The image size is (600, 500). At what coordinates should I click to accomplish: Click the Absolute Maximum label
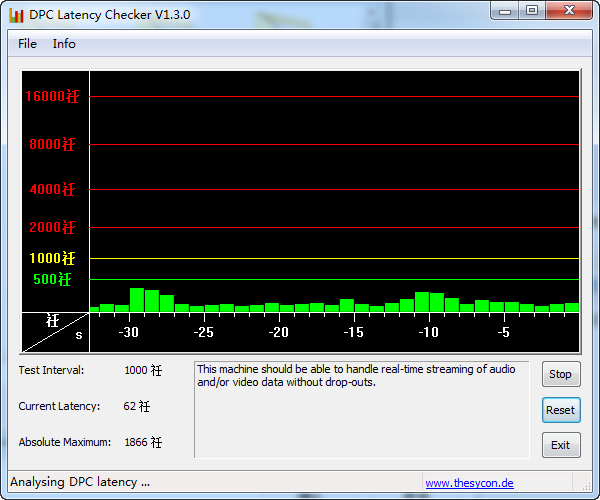(65, 442)
